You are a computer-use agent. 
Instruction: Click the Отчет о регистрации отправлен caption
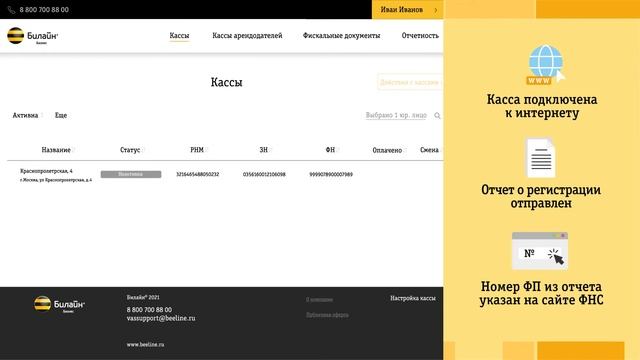[541, 196]
